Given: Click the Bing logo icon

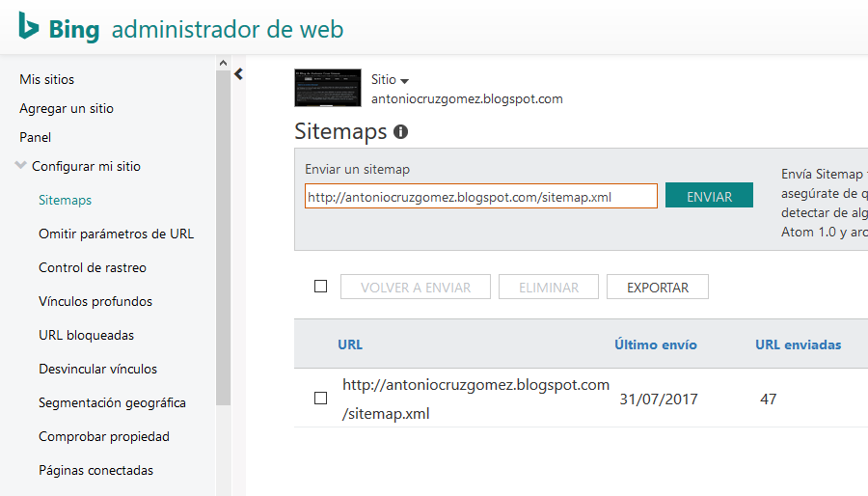Looking at the screenshot, I should tap(29, 26).
